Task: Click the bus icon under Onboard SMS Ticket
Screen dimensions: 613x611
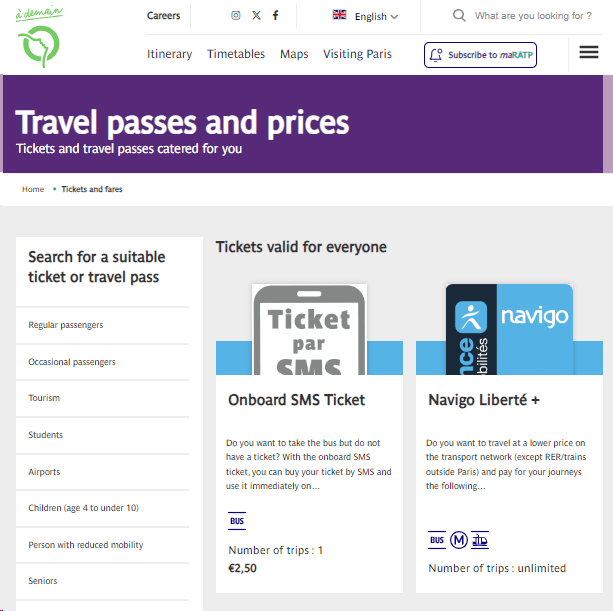Action: [237, 522]
